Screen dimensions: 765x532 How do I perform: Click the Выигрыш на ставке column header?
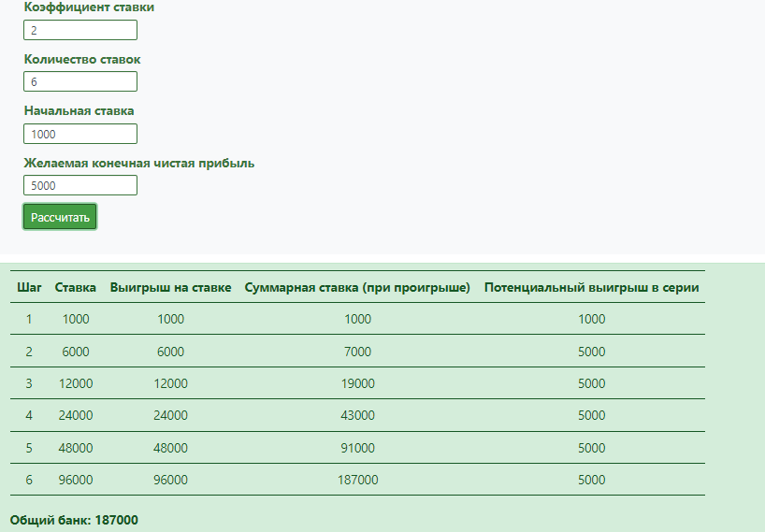[x=171, y=288]
